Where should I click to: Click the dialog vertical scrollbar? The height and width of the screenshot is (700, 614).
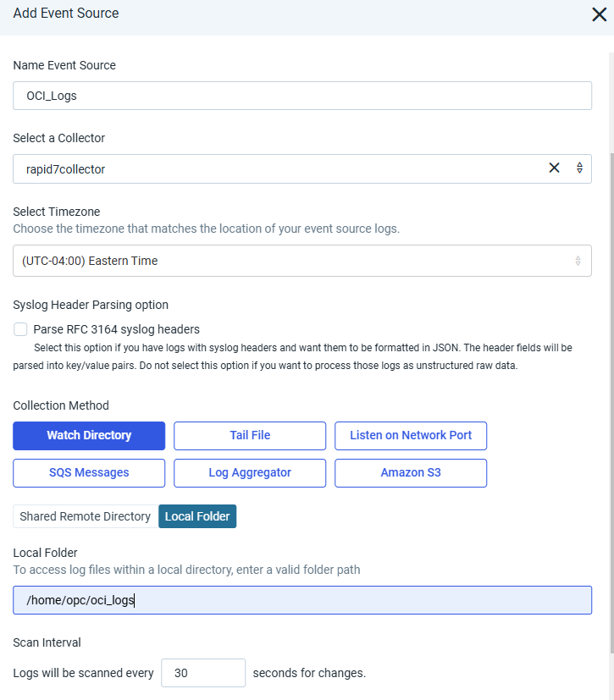point(611,402)
